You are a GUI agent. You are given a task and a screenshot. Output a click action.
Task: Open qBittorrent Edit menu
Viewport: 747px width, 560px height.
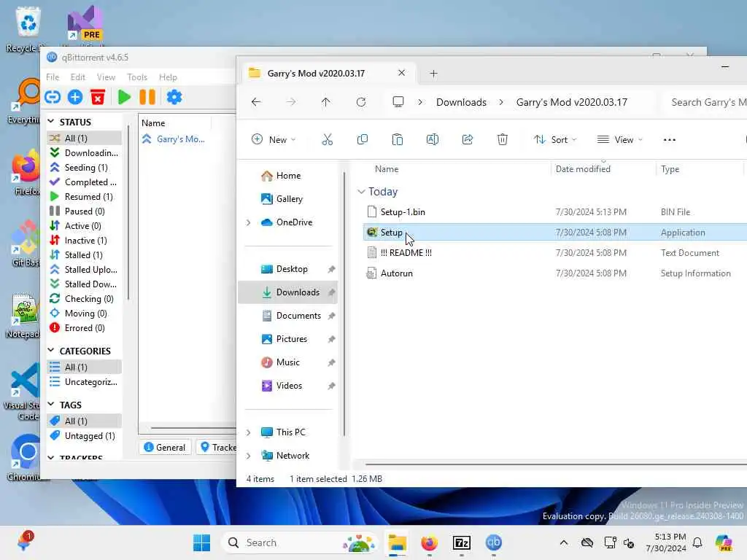(x=77, y=77)
